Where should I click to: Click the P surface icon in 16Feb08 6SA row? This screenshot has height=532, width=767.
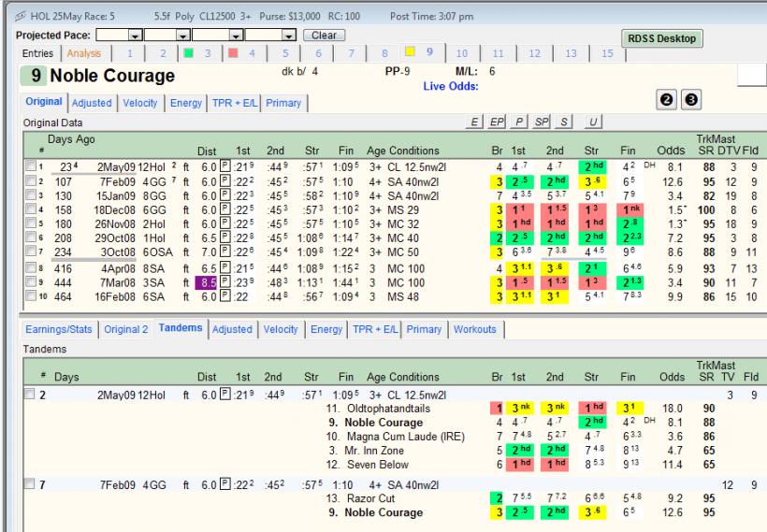(x=225, y=296)
